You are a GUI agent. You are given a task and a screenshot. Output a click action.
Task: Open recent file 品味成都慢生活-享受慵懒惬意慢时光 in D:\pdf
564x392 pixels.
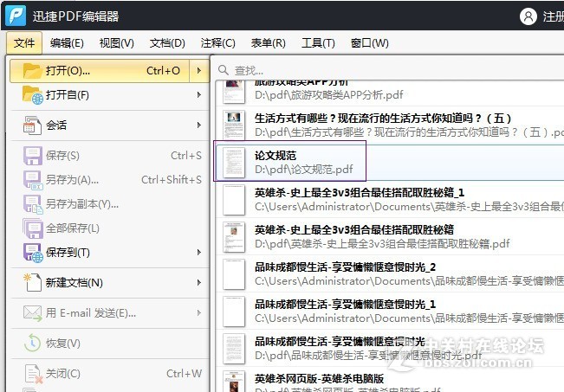click(x=390, y=348)
